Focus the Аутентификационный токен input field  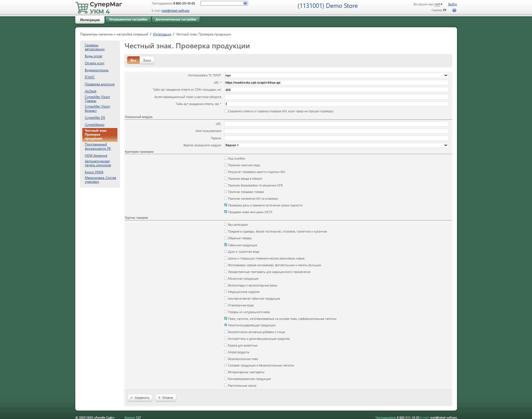[336, 97]
